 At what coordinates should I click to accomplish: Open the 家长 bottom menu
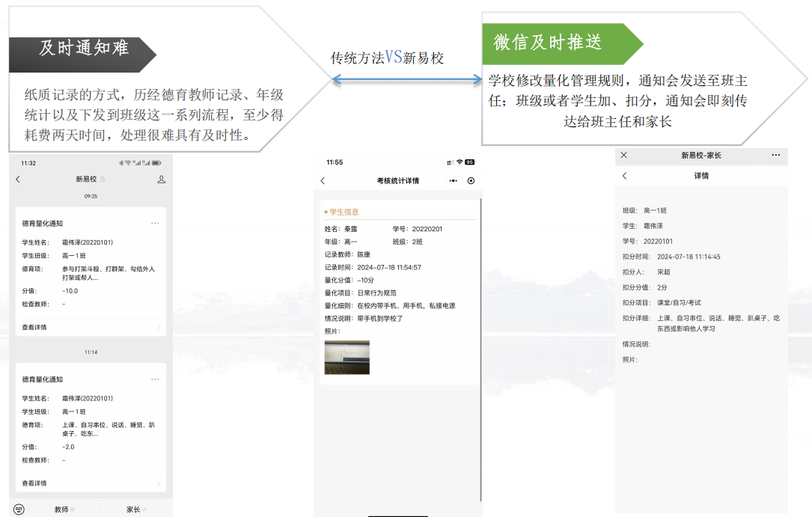[134, 509]
